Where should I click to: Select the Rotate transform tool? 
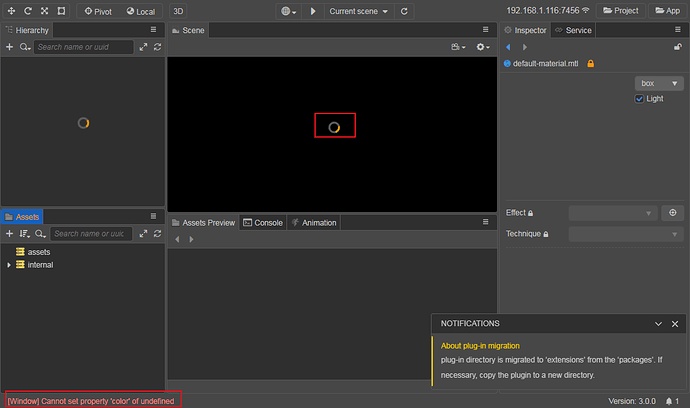(28, 11)
